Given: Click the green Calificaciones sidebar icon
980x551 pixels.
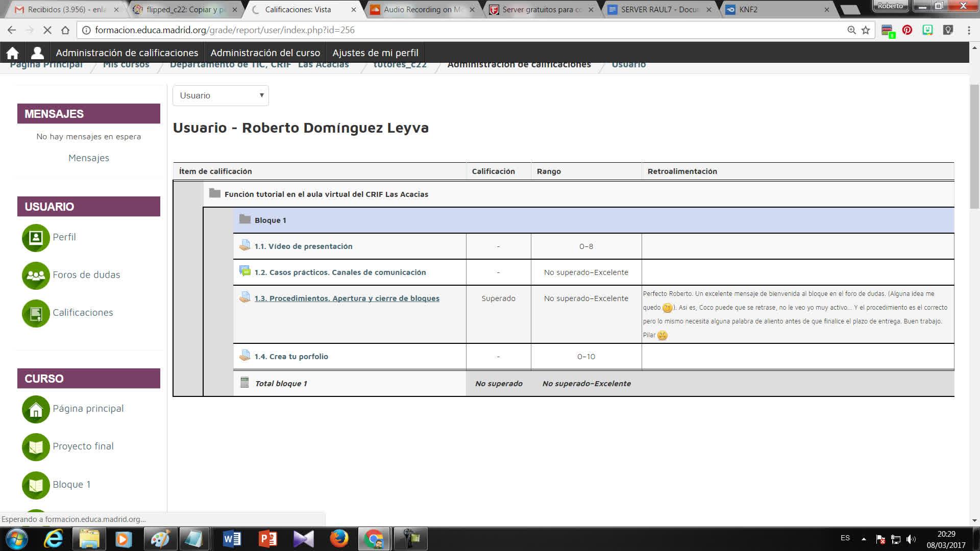Looking at the screenshot, I should coord(36,313).
